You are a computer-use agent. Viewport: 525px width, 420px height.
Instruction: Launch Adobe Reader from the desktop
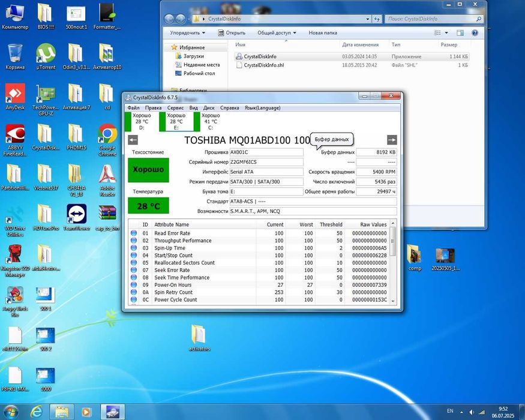click(x=107, y=180)
